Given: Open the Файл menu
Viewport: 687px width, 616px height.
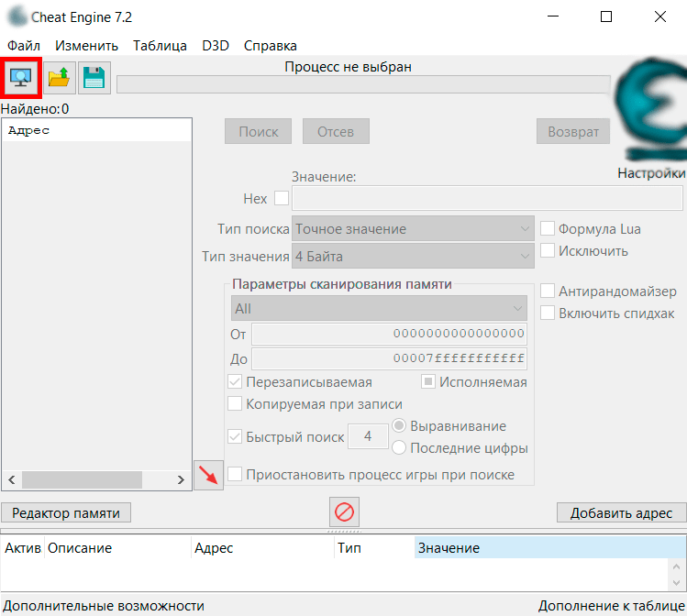Looking at the screenshot, I should coord(24,46).
